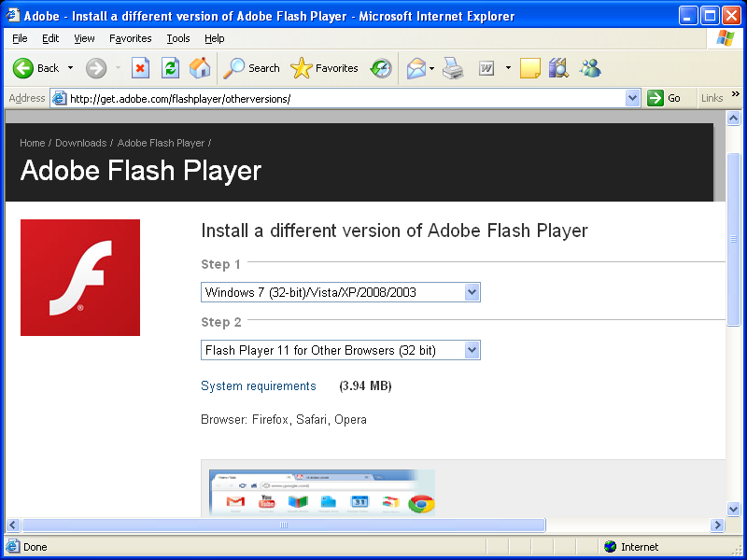This screenshot has width=747, height=560.
Task: Open the Favorites star panel
Action: (301, 68)
